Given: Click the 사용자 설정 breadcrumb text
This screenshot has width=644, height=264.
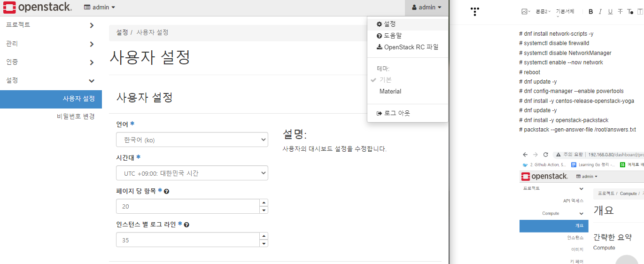Looking at the screenshot, I should pos(152,32).
